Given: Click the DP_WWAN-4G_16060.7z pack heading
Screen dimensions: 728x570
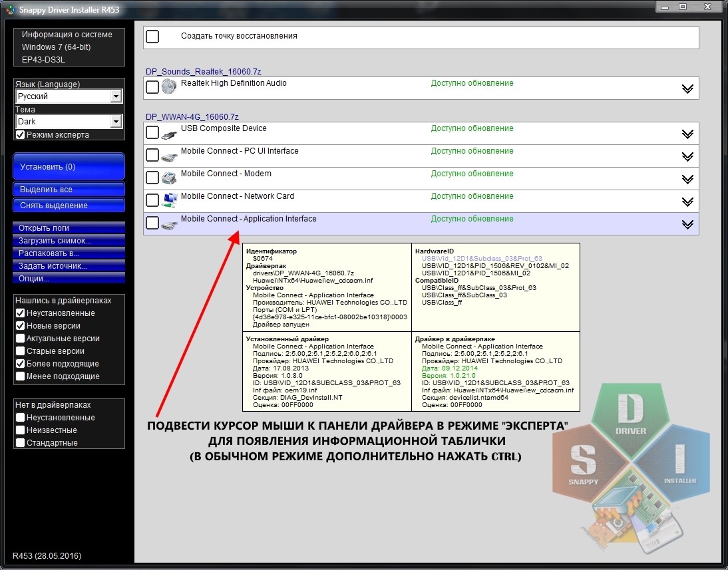Looking at the screenshot, I should [192, 117].
